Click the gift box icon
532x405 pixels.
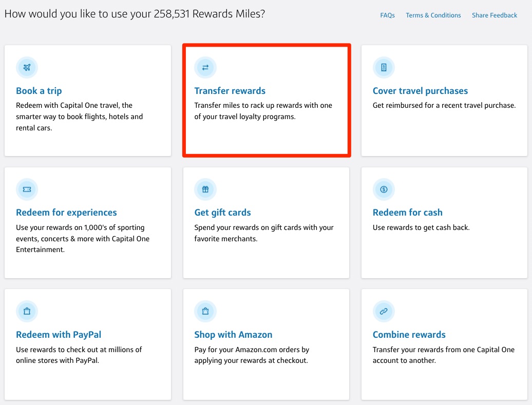point(205,189)
